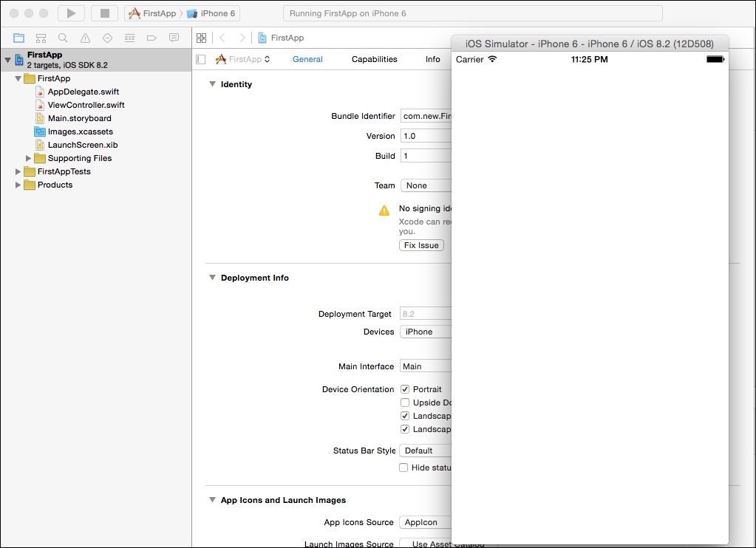
Task: Switch to the Capabilities tab
Action: (374, 59)
